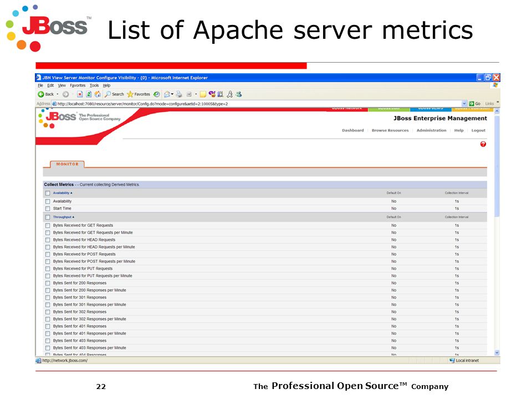This screenshot has width=532, height=399.
Task: Toggle the Availability section sort arrow
Action: click(x=71, y=193)
